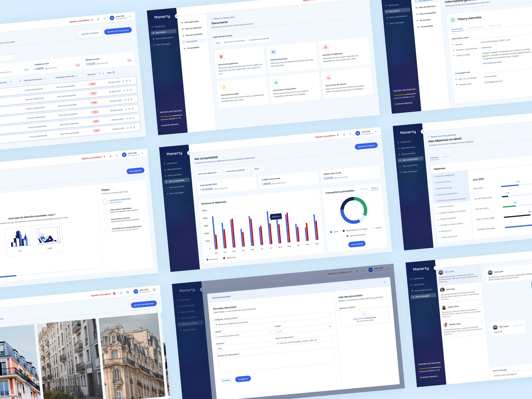Click the onboarding progress bar under the SCI and LMNP cards

click(50, 272)
